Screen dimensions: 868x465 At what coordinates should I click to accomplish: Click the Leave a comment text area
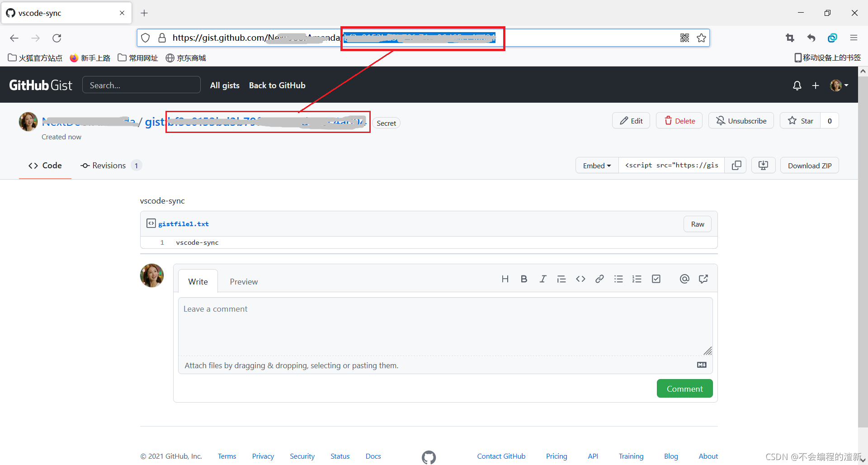[x=445, y=327]
